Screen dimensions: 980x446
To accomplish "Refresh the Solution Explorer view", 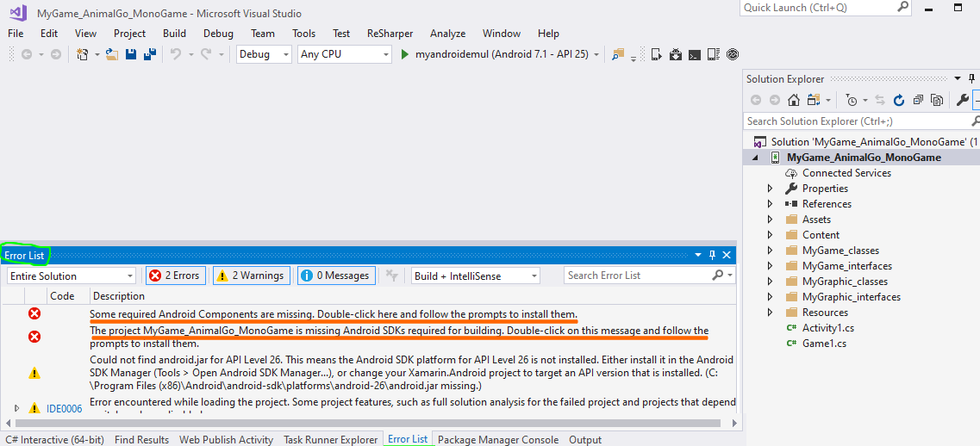I will click(899, 100).
